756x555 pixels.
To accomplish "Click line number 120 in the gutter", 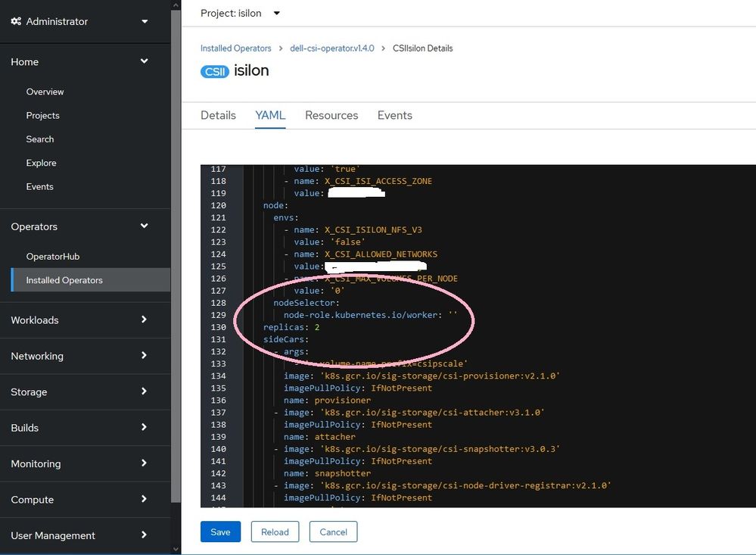I will point(219,205).
